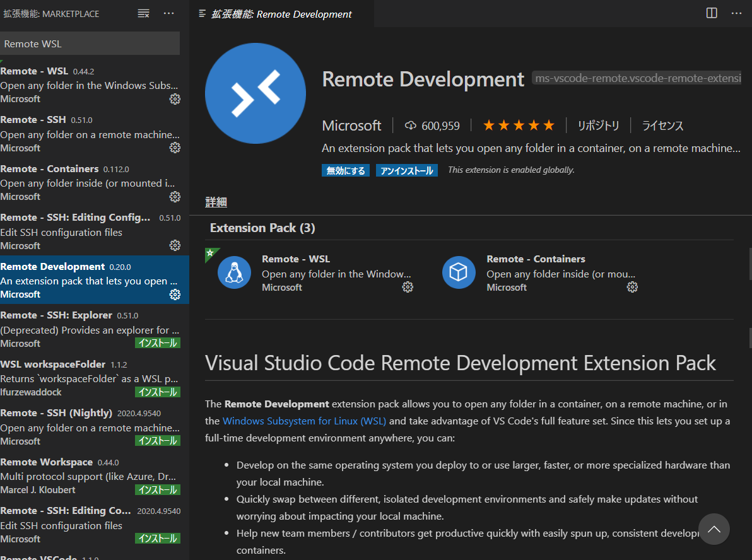This screenshot has width=752, height=560.
Task: Open the Marketplace more actions ellipsis menu
Action: point(168,13)
